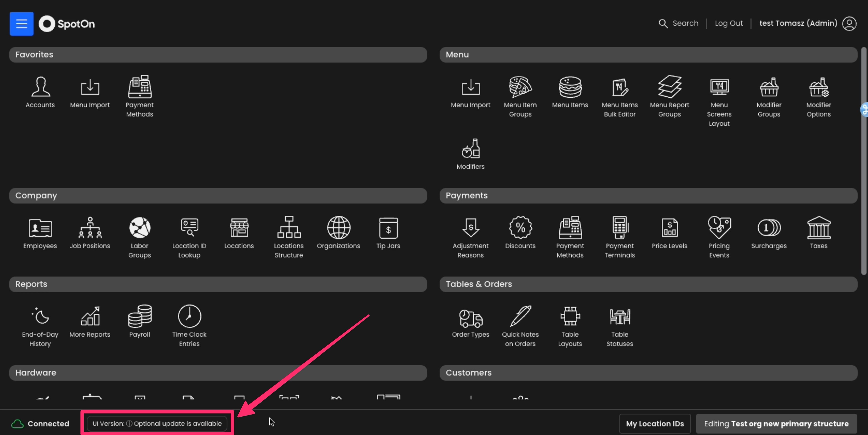Image resolution: width=868 pixels, height=435 pixels.
Task: Open Menu Report Groups
Action: pos(670,96)
